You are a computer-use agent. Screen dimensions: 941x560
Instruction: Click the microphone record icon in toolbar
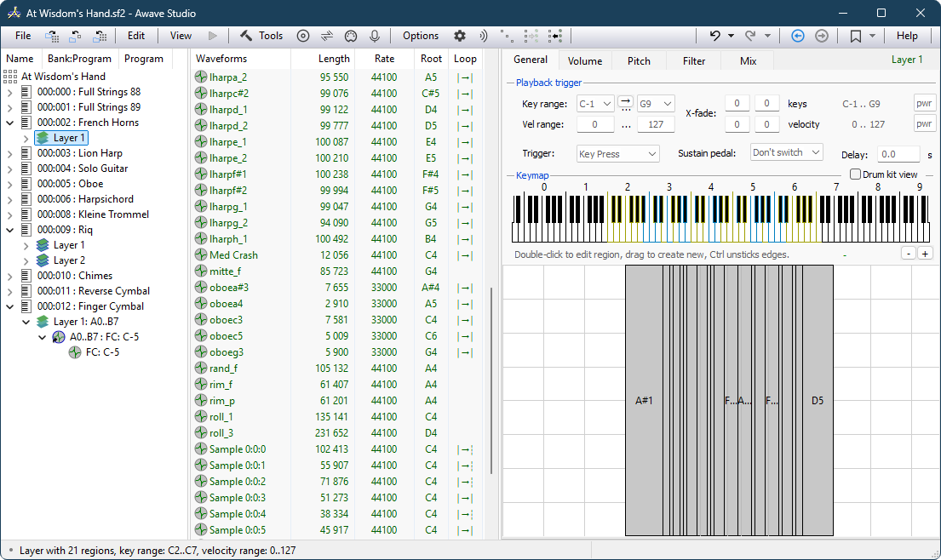pyautogui.click(x=374, y=36)
